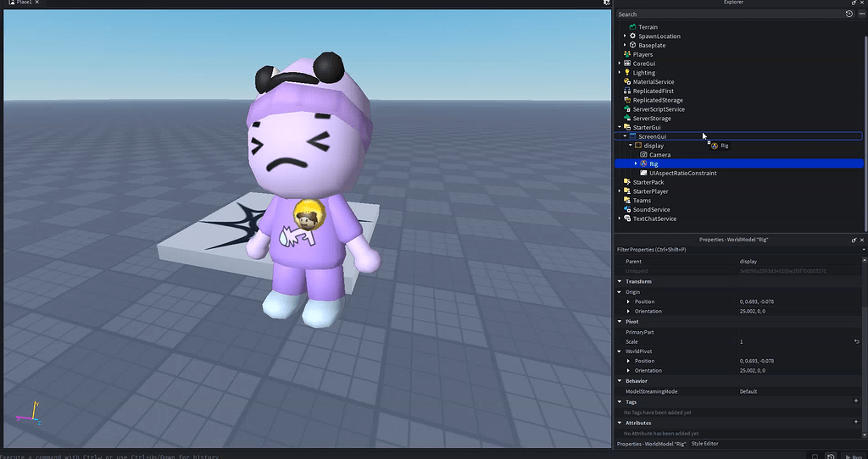Image resolution: width=868 pixels, height=459 pixels.
Task: Click the UIAspectRatioConstraint icon
Action: [644, 173]
